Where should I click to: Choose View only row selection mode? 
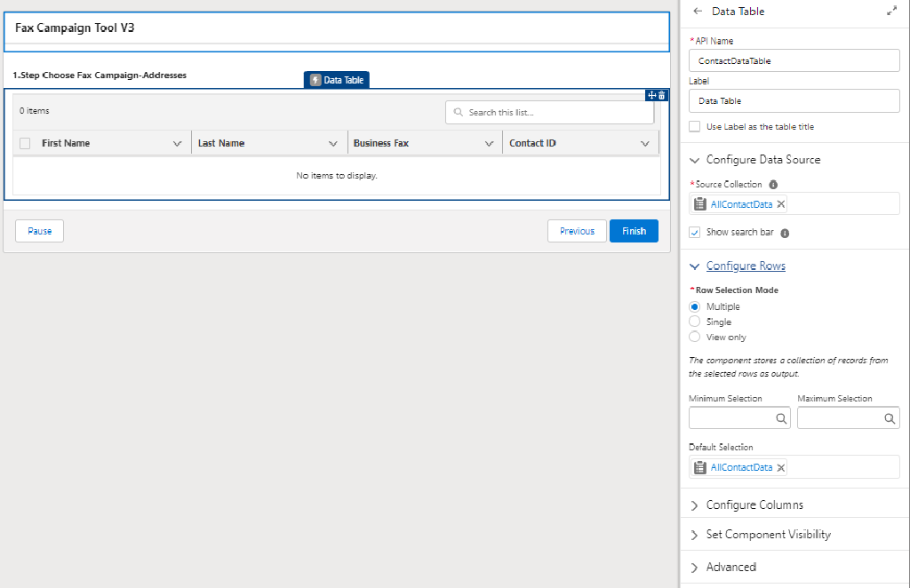695,337
